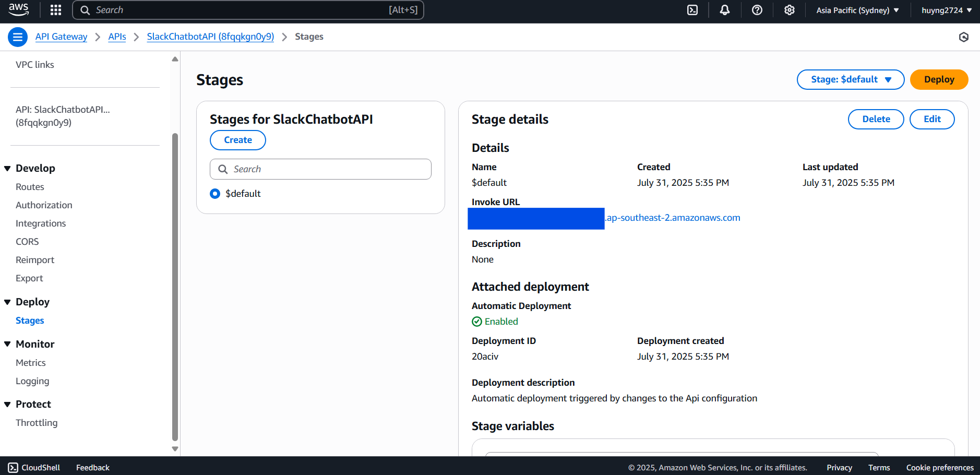
Task: Collapse the Monitor section
Action: click(7, 345)
